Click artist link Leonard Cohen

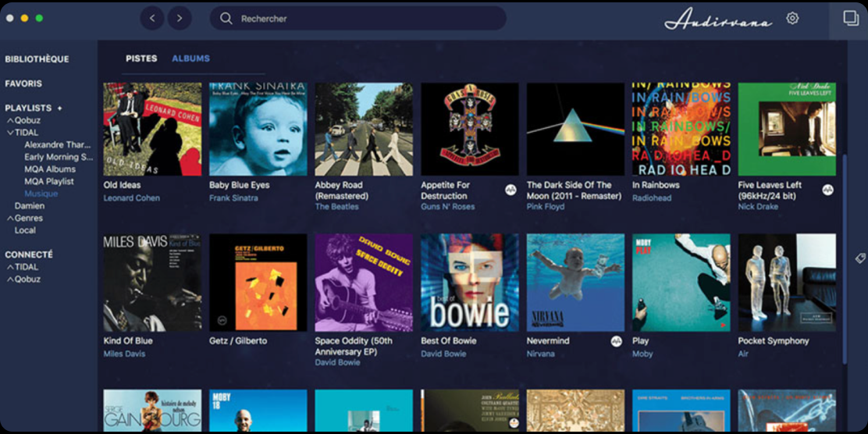pyautogui.click(x=132, y=198)
